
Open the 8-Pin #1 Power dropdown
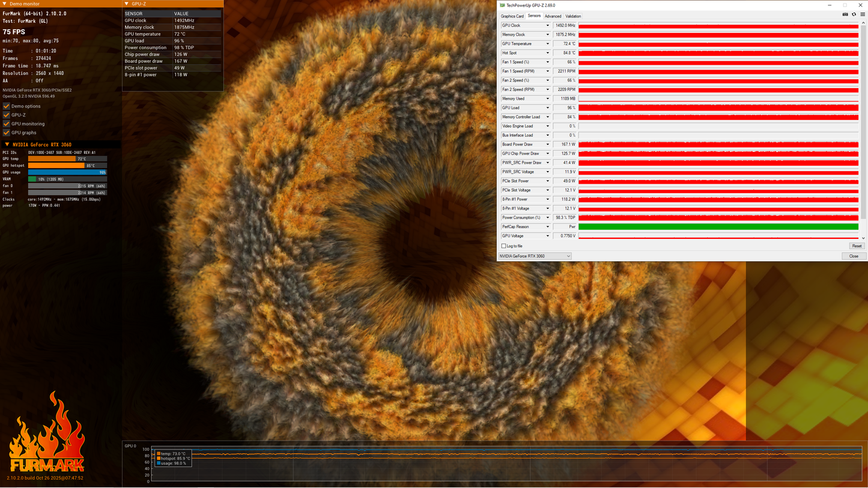pyautogui.click(x=548, y=199)
